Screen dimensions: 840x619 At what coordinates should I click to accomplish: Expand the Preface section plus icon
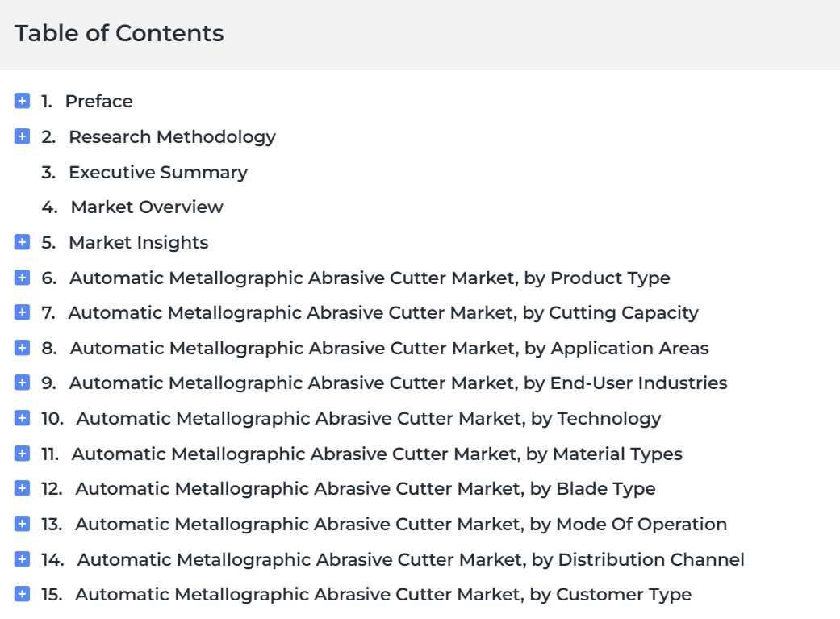(22, 101)
